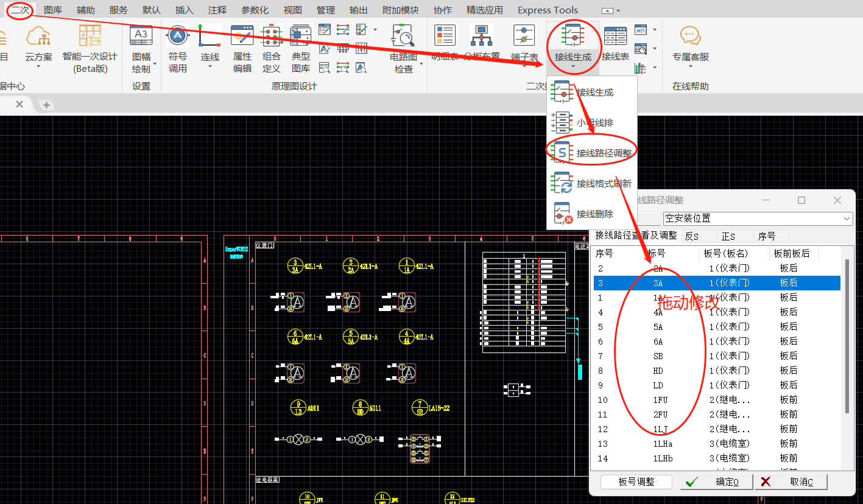Image resolution: width=863 pixels, height=504 pixels.
Task: Launch 智能一次设计 (Beta版) tool
Action: [x=90, y=49]
